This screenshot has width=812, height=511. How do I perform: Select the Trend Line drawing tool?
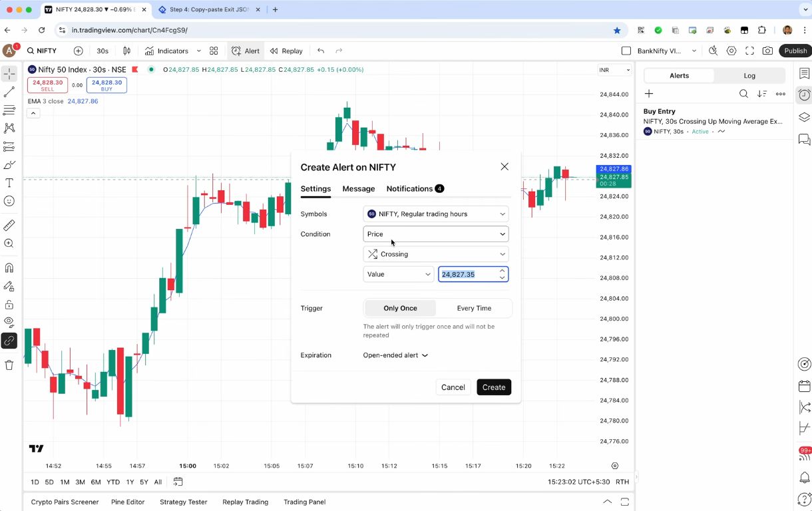tap(9, 92)
